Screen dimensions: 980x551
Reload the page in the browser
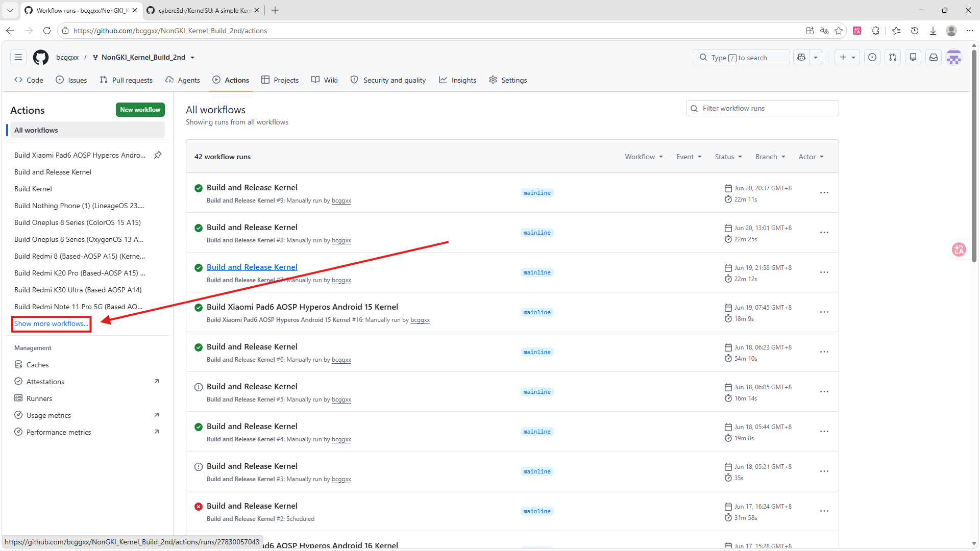point(47,31)
